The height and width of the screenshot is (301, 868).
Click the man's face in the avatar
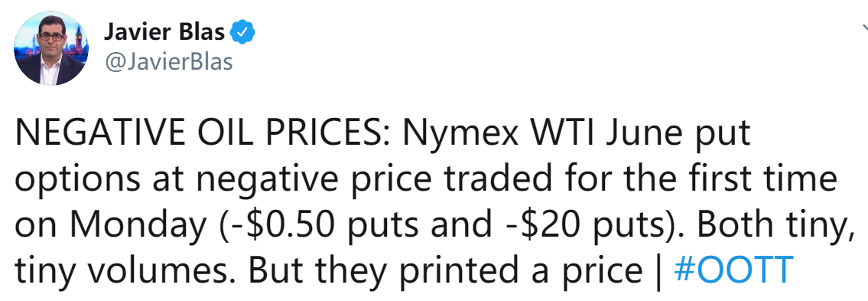(50, 40)
